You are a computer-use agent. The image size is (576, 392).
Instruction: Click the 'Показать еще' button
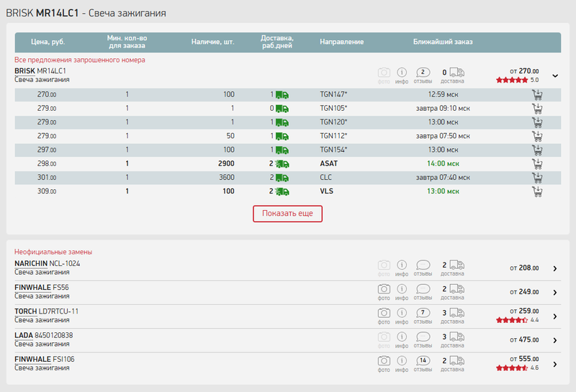287,214
